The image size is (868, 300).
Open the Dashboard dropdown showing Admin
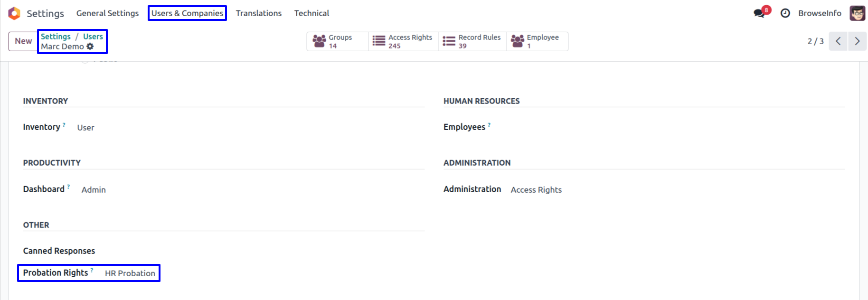[x=94, y=190]
